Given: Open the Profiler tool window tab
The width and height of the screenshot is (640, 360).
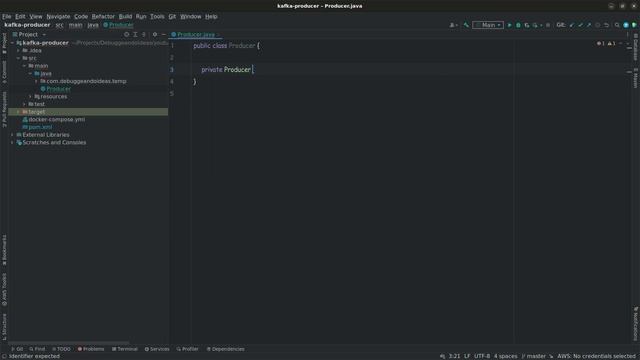Looking at the screenshot, I should 187,349.
